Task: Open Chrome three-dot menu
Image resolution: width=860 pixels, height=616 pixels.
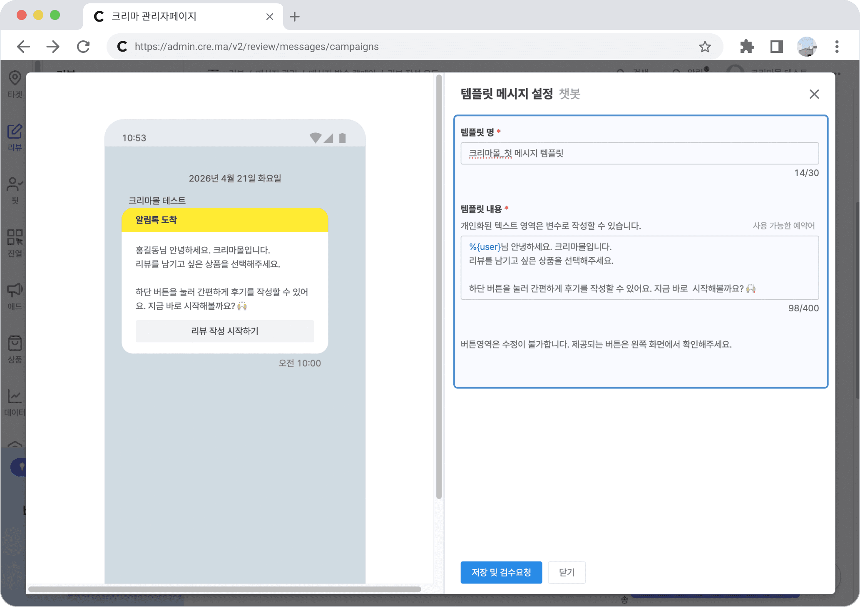Action: (x=837, y=47)
